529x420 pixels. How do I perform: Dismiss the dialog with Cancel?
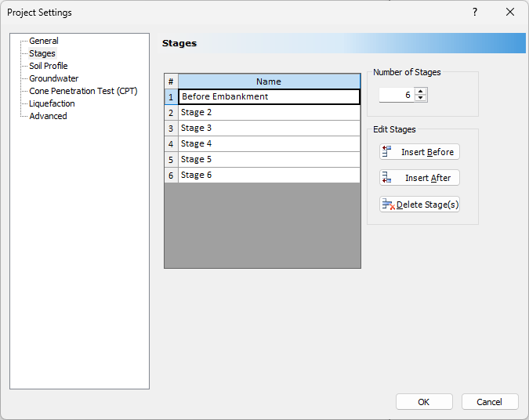point(490,402)
